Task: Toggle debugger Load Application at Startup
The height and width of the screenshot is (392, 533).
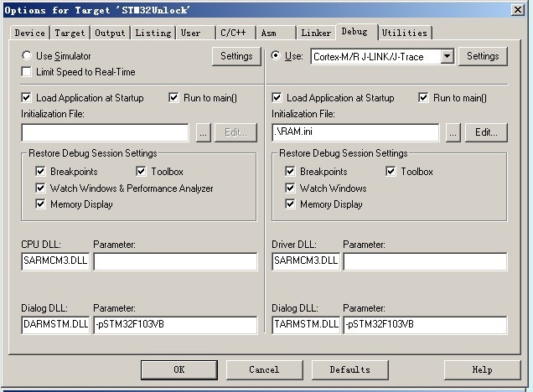Action: tap(277, 98)
